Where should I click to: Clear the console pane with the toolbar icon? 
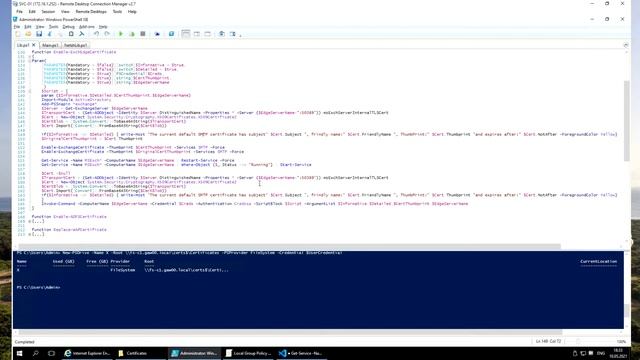pos(82,34)
